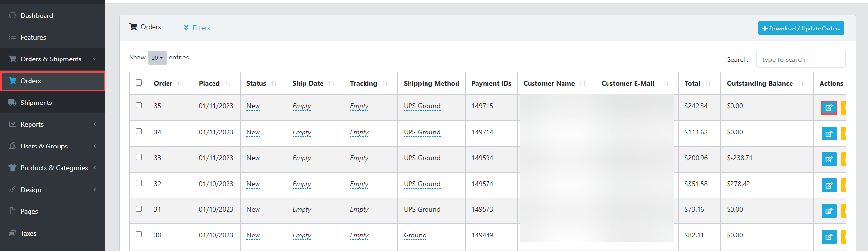Expand the Users & Groups submenu
Viewport: 868px width, 251px height.
click(95, 146)
